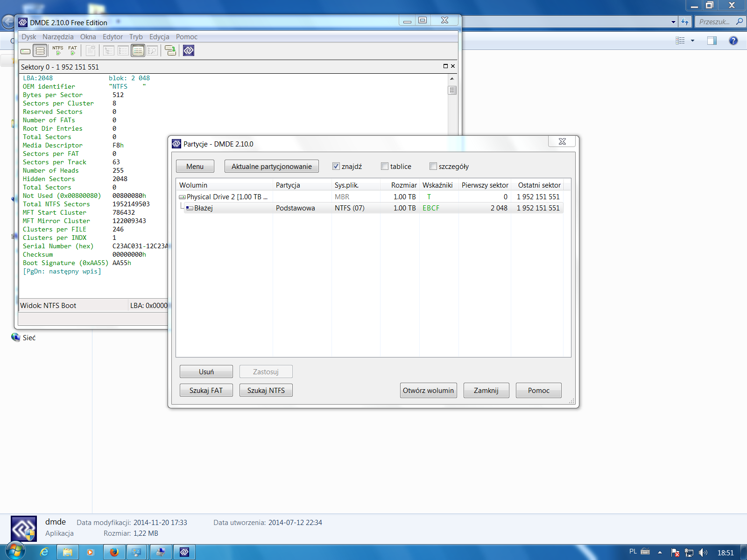The height and width of the screenshot is (560, 747).
Task: Click the DMDE logo icon in the toolbar
Action: pyautogui.click(x=189, y=50)
